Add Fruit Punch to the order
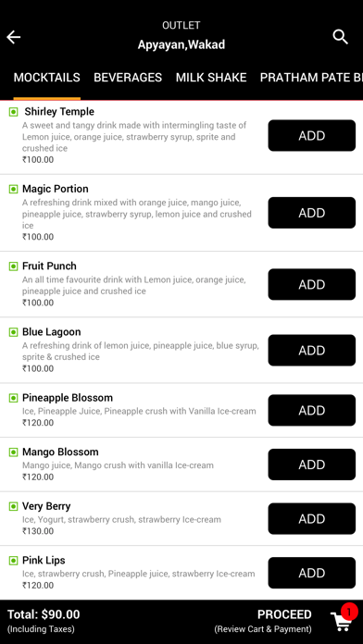Viewport: 363px width, 644px height. point(312,284)
